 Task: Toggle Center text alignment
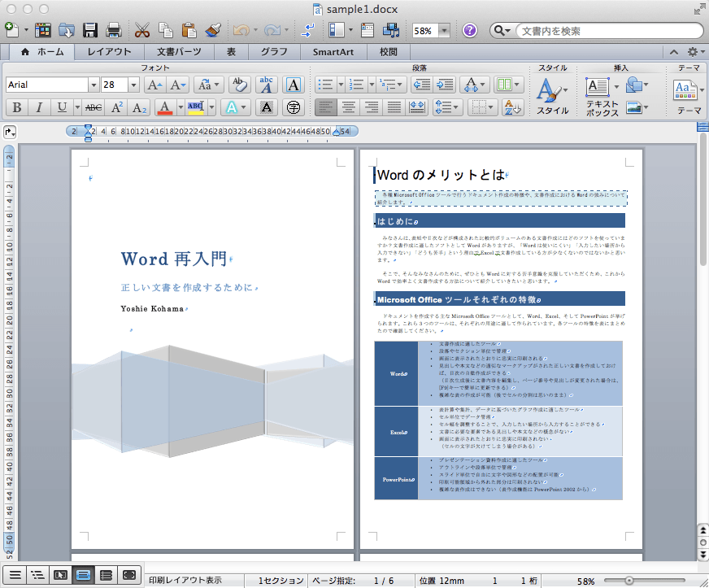tap(349, 107)
